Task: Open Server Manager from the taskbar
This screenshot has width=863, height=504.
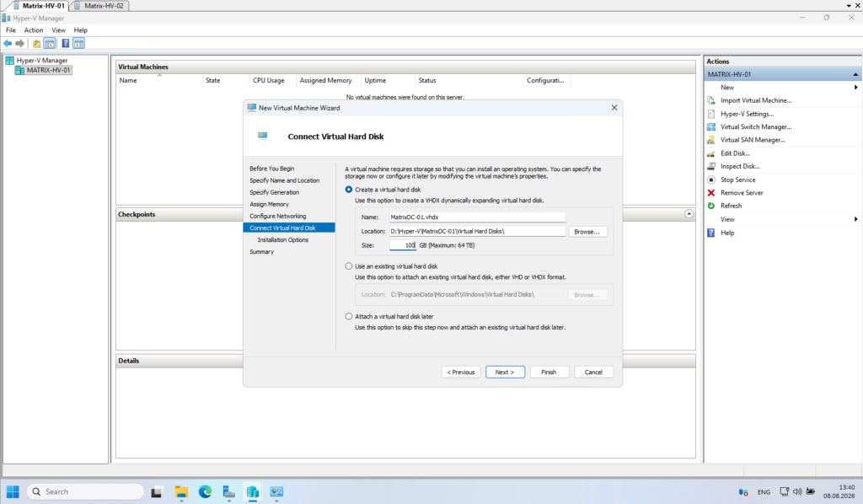Action: tap(228, 492)
